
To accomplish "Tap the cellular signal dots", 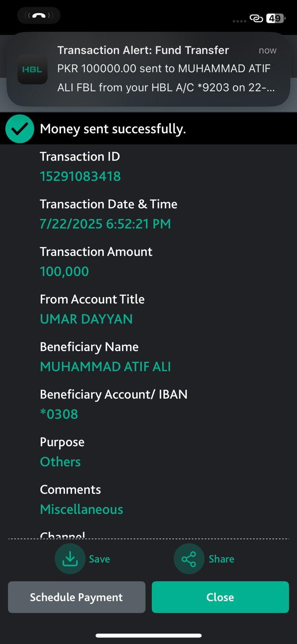I will (239, 21).
